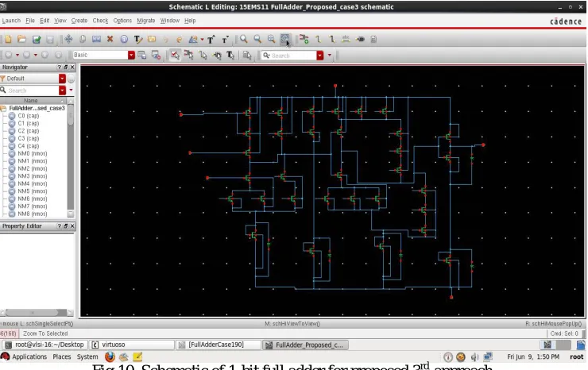Click the Create Instance icon
Image resolution: width=588 pixels, height=370 pixels.
click(x=304, y=39)
